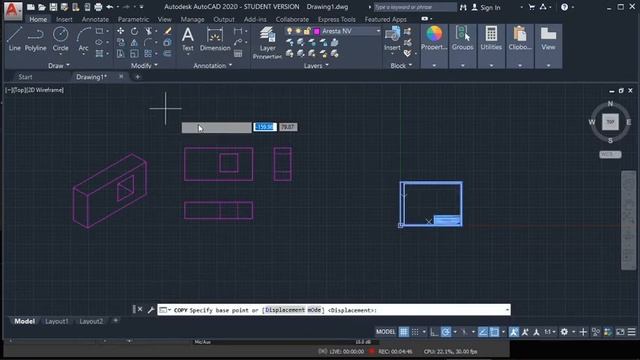
Task: Click the Displacement option in command line
Action: [285, 310]
